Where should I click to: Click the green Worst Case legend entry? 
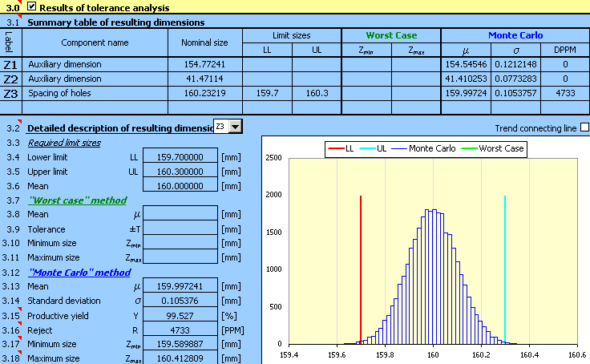click(x=495, y=148)
